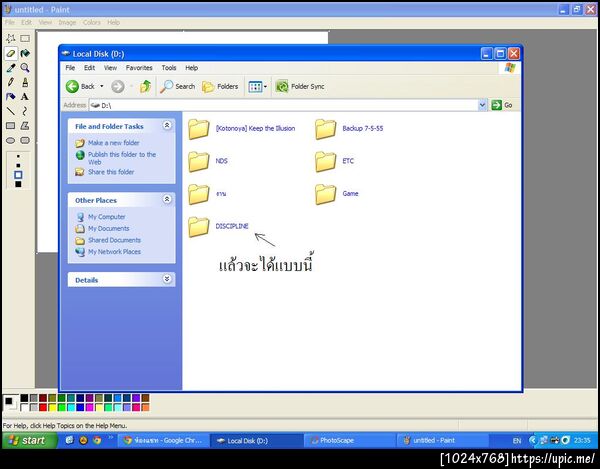This screenshot has height=469, width=600.
Task: Collapse the File and Folder Tasks panel
Action: click(x=167, y=125)
